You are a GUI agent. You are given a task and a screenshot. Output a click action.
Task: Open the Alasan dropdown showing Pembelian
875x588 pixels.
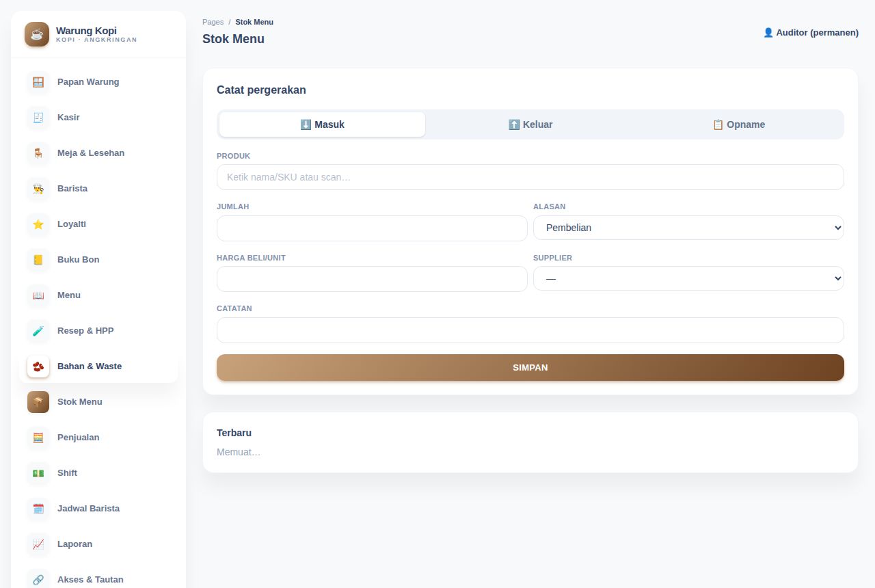click(x=688, y=228)
